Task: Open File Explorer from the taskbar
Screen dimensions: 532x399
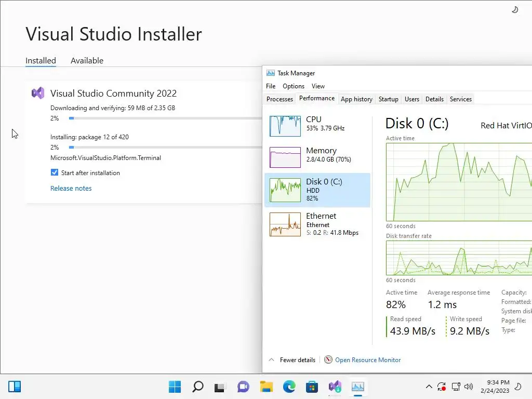Action: pos(267,387)
